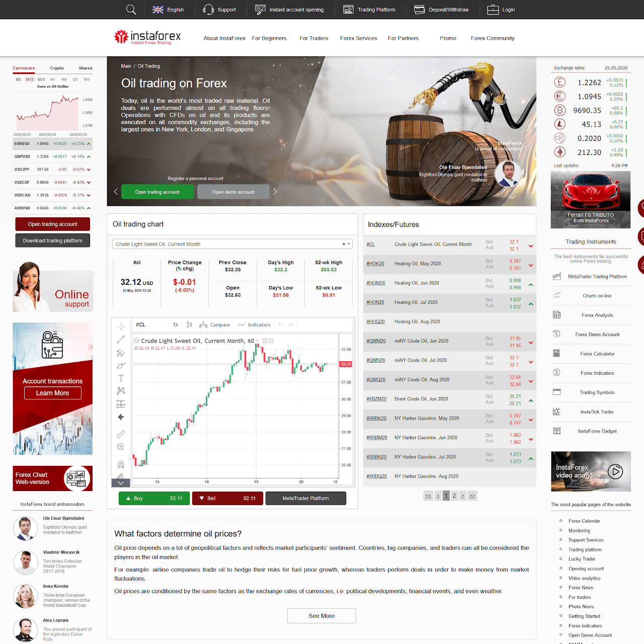Select the prediction and measurement tool

[121, 404]
